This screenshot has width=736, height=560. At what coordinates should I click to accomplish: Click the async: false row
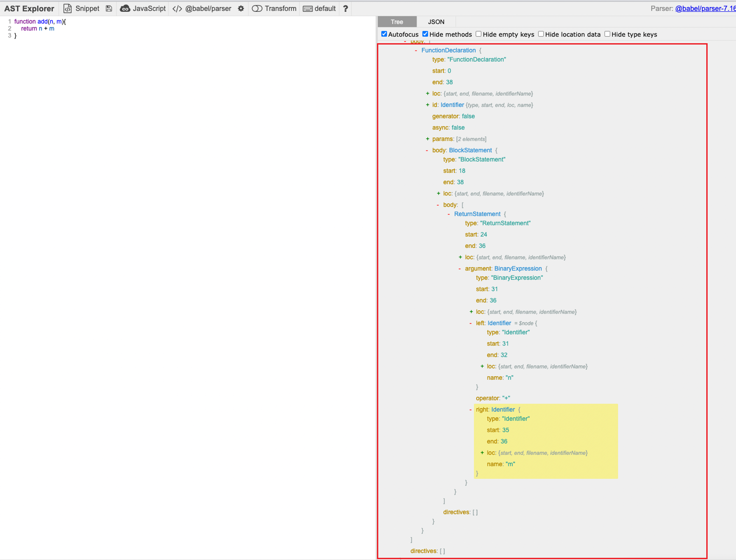448,128
